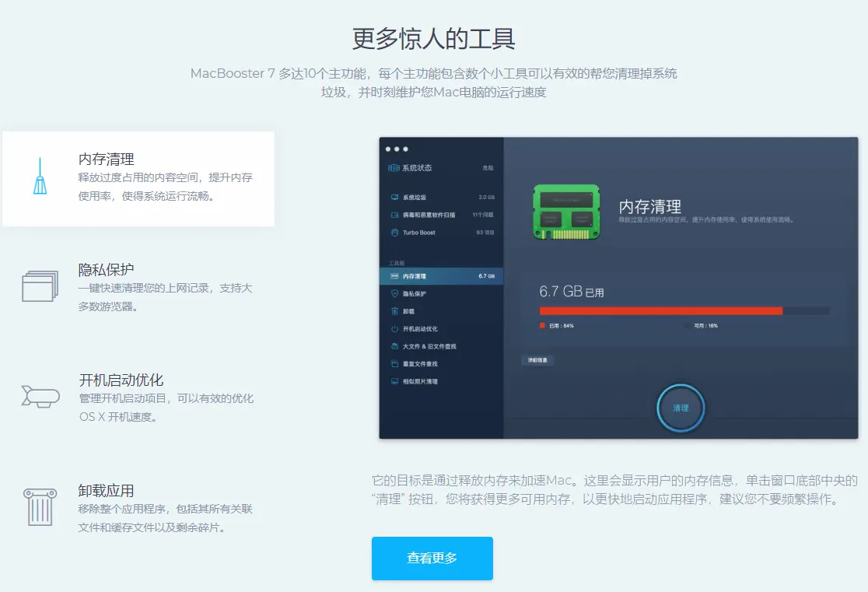Click the icon beside 大文件 & 旧文件查找

(394, 346)
